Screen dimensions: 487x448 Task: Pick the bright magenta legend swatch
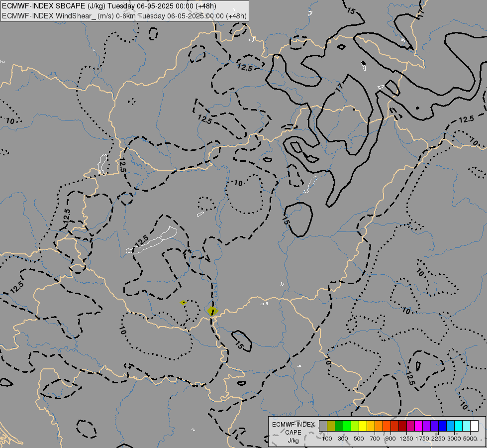[419, 426]
